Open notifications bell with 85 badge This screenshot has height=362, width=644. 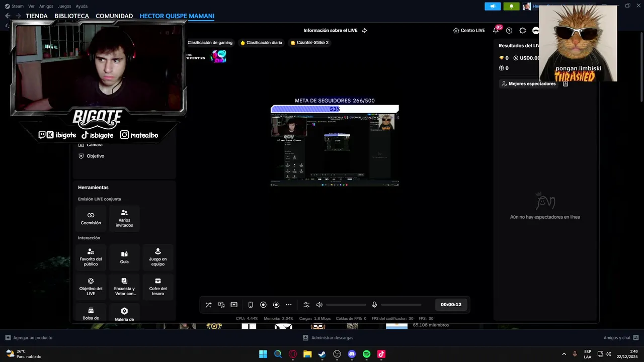click(x=496, y=30)
